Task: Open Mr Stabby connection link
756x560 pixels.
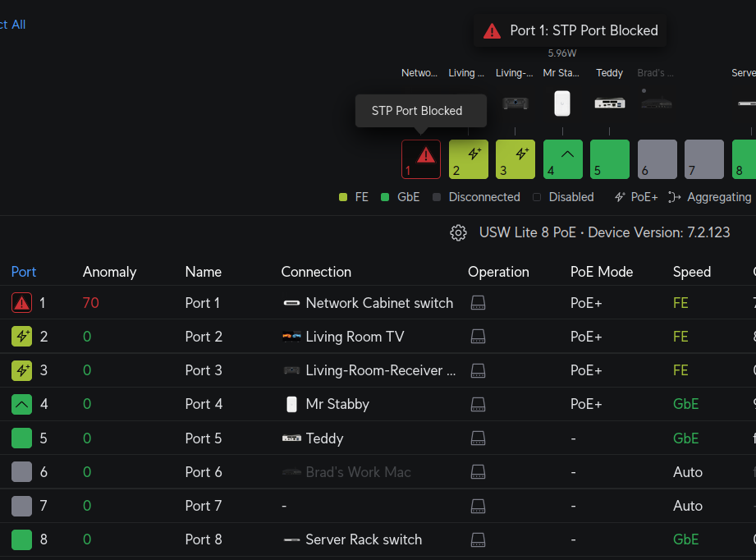Action: pos(337,404)
